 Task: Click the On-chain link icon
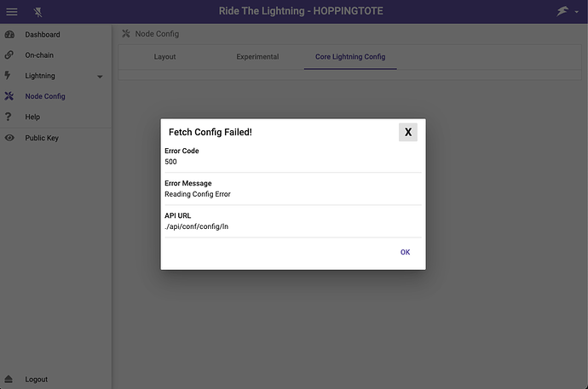[9, 55]
